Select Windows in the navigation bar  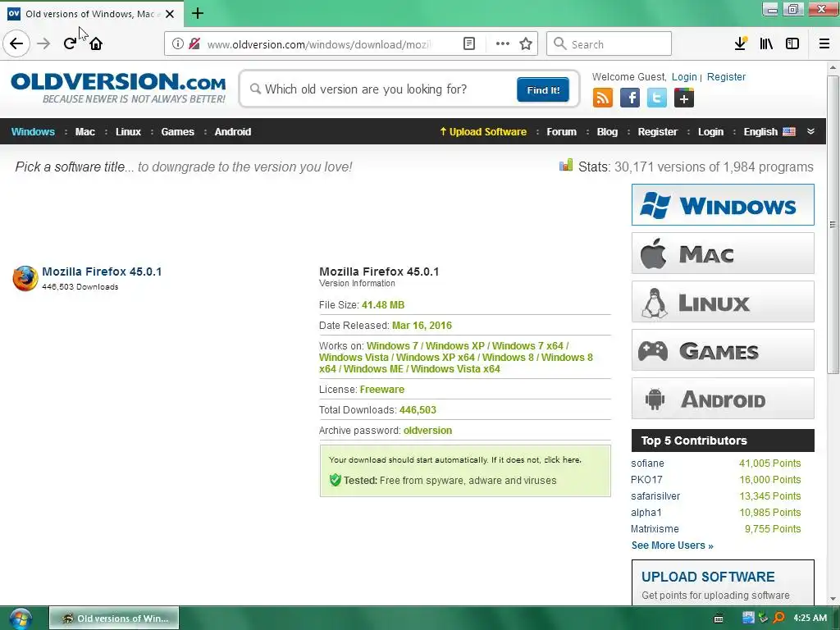33,132
